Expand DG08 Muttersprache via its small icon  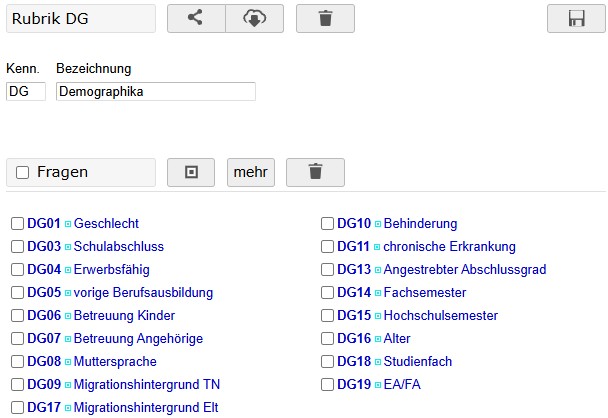coord(68,362)
